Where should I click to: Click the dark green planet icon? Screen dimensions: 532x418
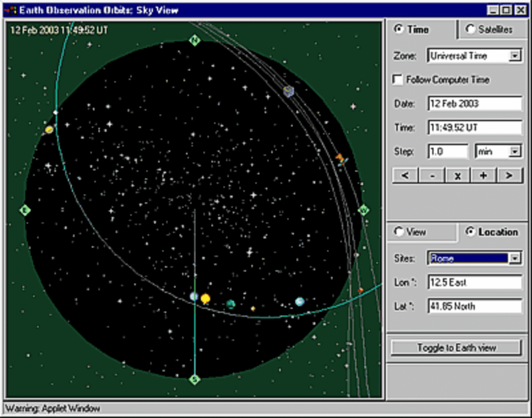(x=231, y=304)
